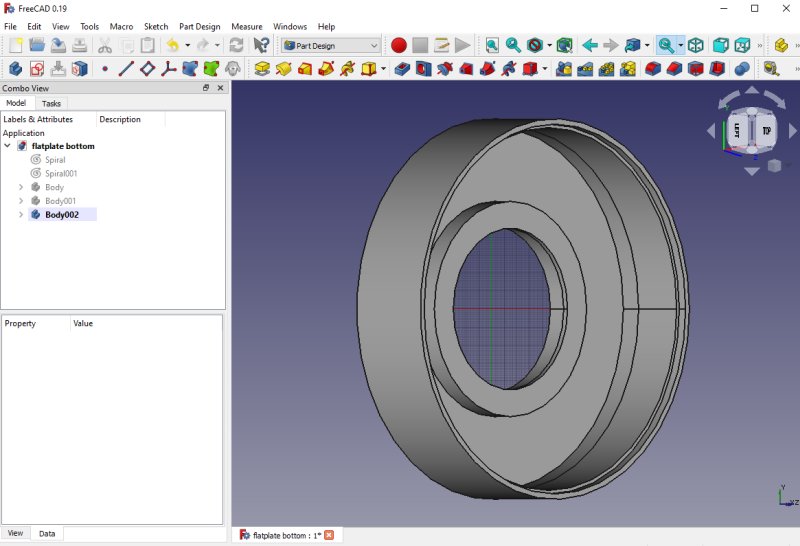Open the subtractive primitive dropdown arrow

coord(545,68)
